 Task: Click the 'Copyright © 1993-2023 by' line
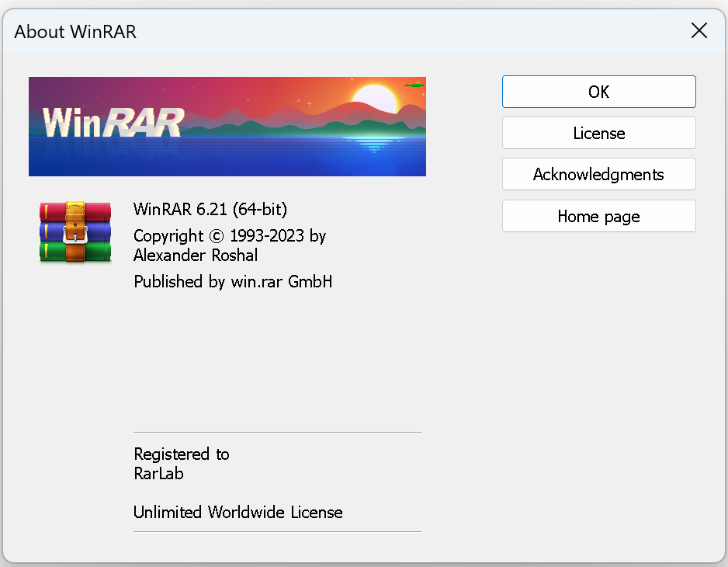tap(230, 236)
